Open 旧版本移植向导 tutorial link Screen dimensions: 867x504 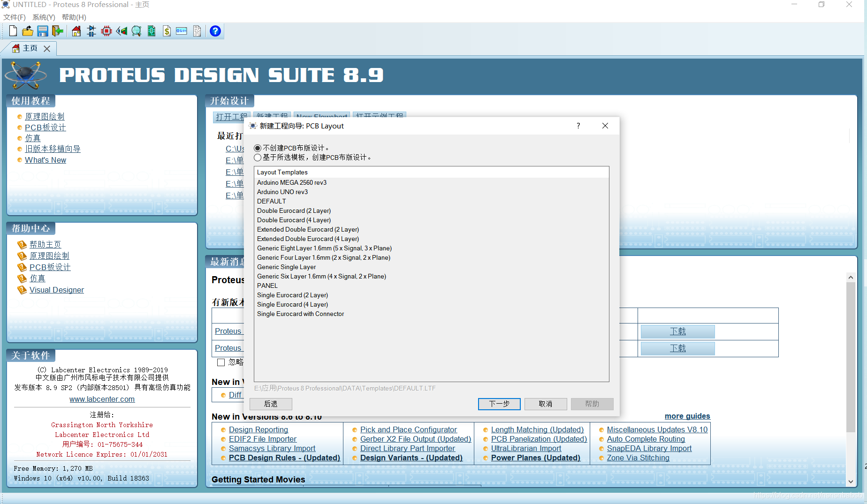click(x=53, y=149)
